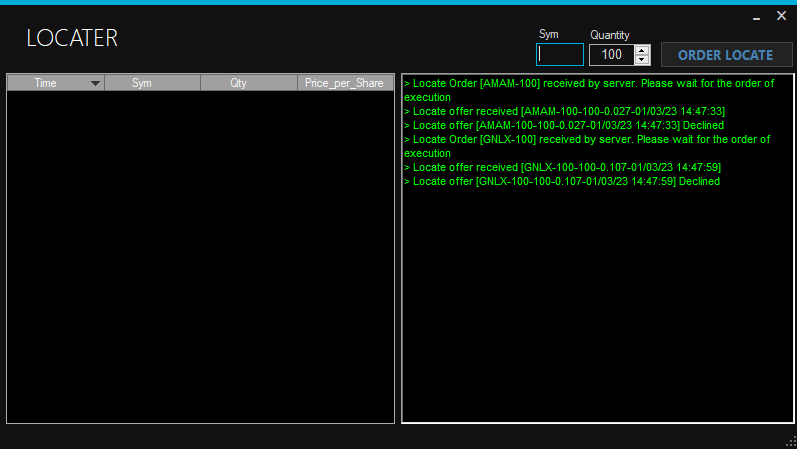Click the AMAM locate offer received entry

[x=564, y=111]
